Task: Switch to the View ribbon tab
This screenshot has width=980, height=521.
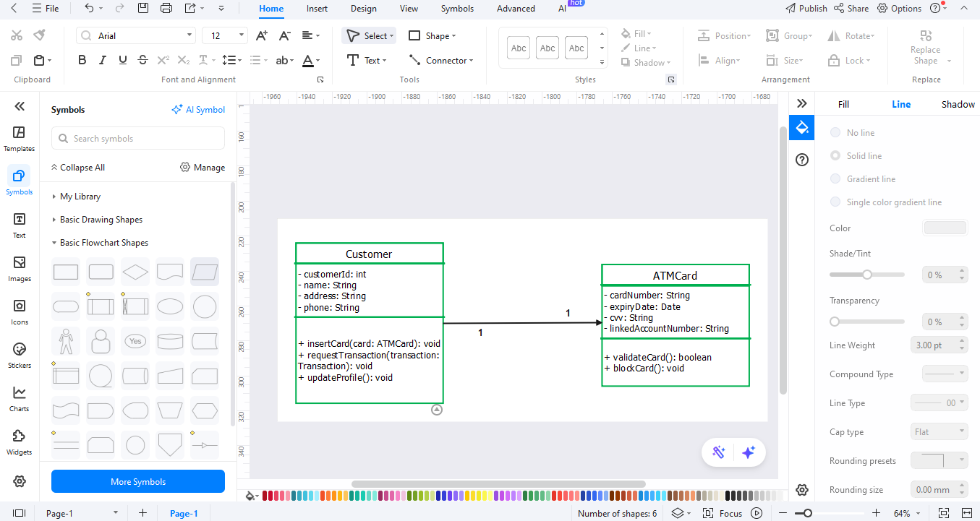Action: coord(409,9)
